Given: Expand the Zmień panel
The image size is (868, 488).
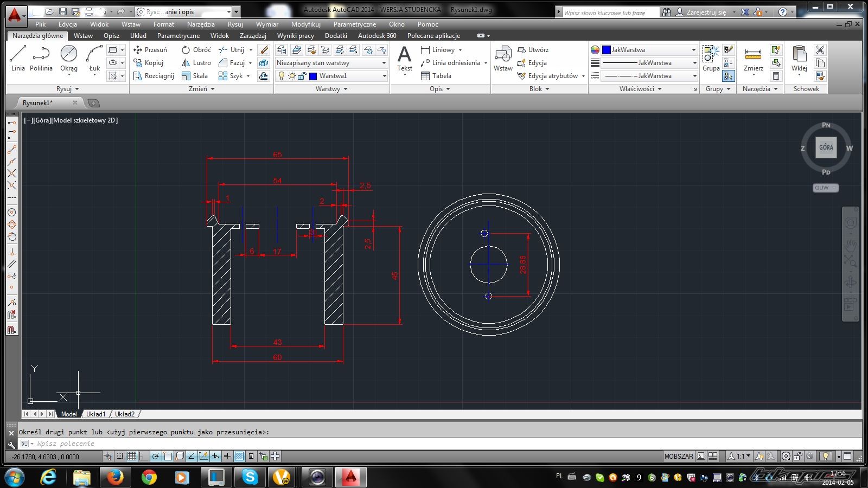Looking at the screenshot, I should (x=202, y=89).
